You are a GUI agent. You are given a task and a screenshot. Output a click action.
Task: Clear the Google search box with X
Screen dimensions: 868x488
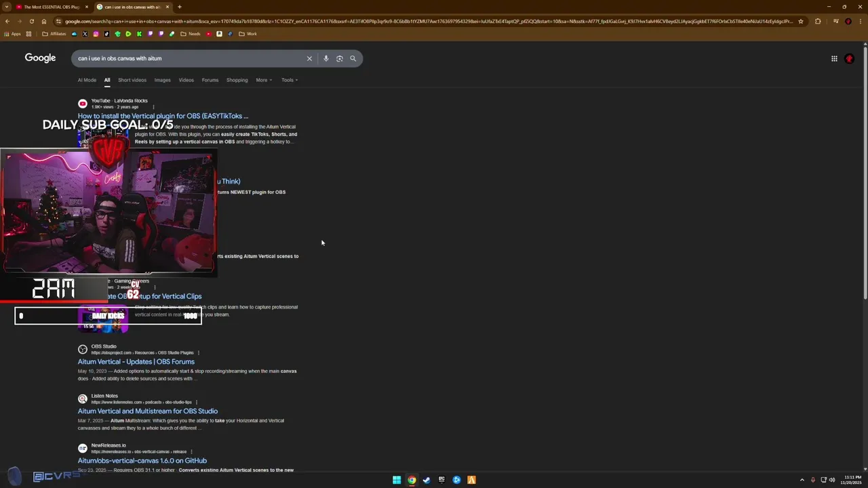[x=309, y=58]
